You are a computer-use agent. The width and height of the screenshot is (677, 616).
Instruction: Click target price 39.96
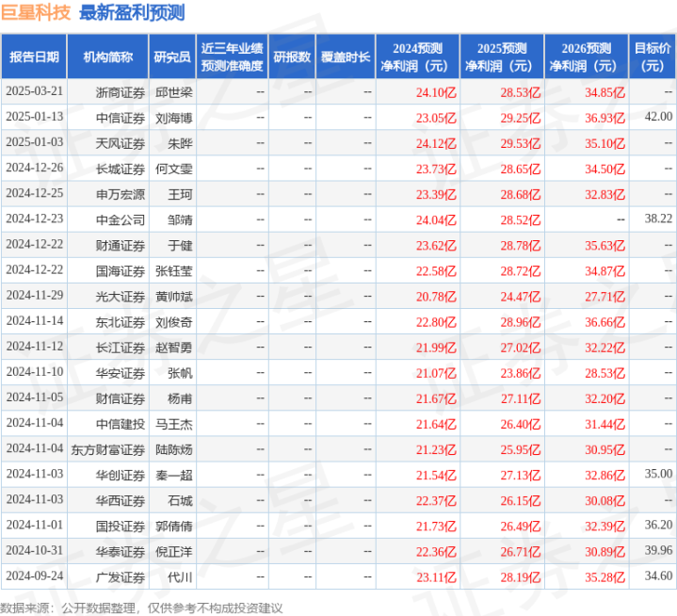point(658,550)
